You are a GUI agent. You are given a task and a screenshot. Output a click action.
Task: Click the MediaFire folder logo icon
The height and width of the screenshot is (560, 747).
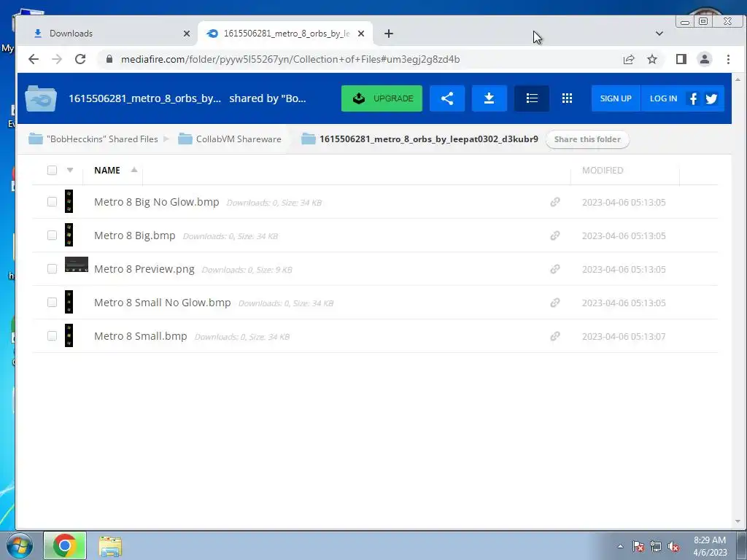point(41,98)
